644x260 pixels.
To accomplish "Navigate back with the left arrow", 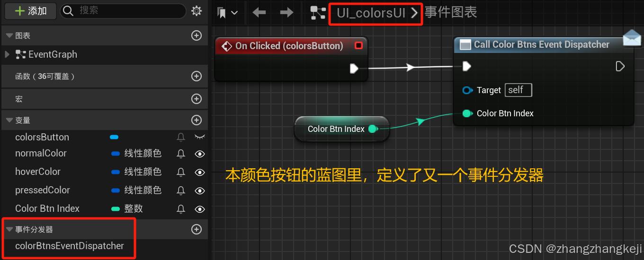I will coord(259,12).
